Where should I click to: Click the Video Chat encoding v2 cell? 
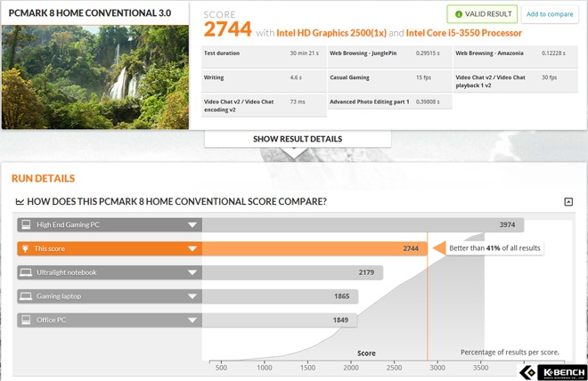(x=264, y=106)
